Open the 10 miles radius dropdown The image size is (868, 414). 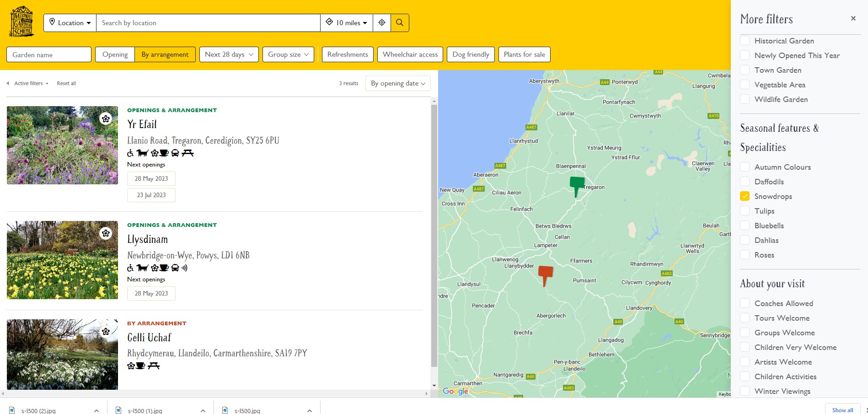click(346, 23)
